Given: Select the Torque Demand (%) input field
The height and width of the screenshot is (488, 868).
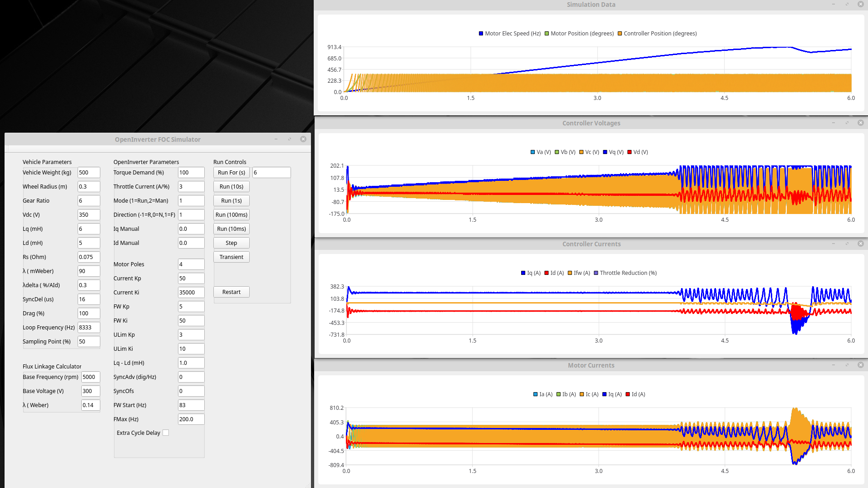Looking at the screenshot, I should [191, 172].
